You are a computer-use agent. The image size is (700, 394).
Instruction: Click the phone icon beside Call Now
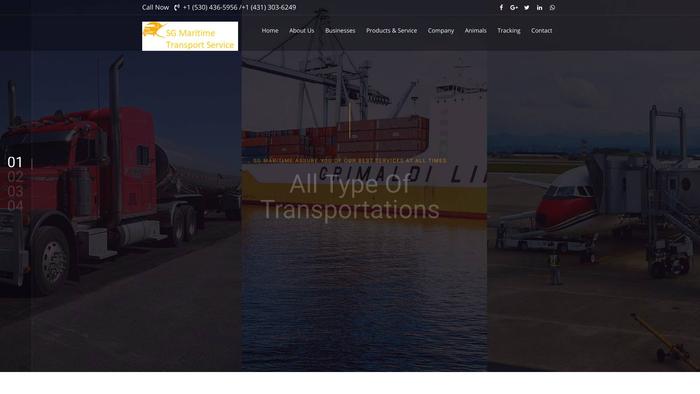[x=177, y=8]
